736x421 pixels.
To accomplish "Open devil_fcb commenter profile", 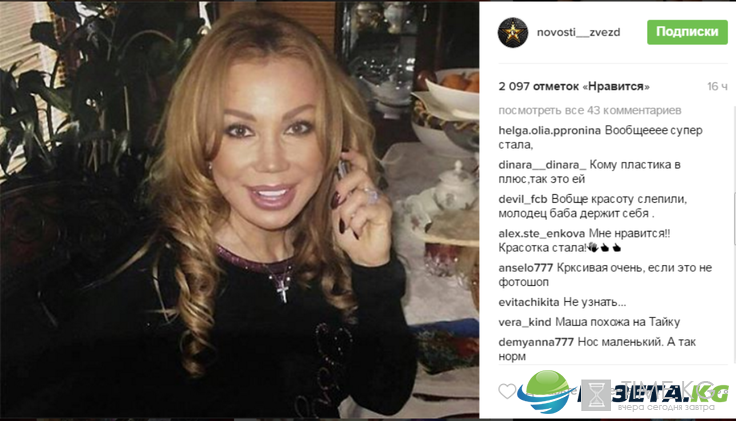I will [523, 199].
